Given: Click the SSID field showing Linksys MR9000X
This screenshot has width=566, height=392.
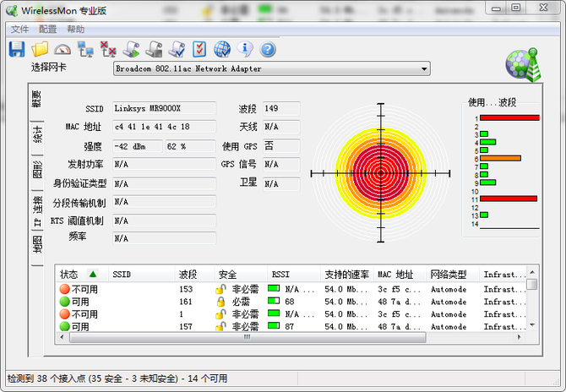Looking at the screenshot, I should (163, 109).
